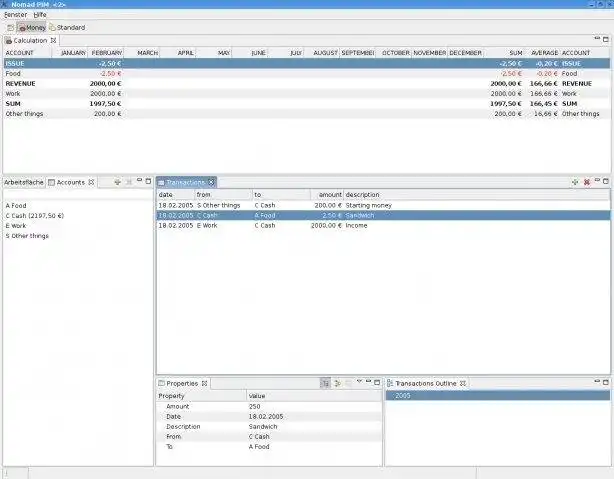The width and height of the screenshot is (614, 479).
Task: Minimize the Accounts panel
Action: coord(139,180)
